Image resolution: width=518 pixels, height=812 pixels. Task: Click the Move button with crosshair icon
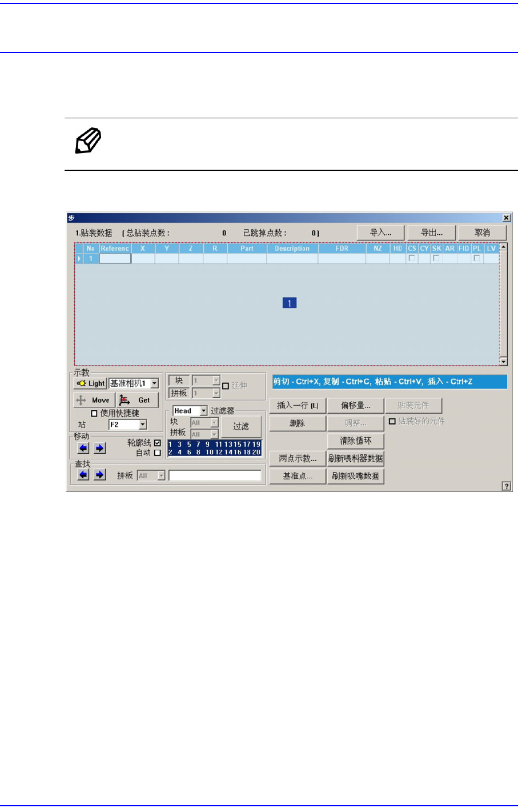point(94,400)
